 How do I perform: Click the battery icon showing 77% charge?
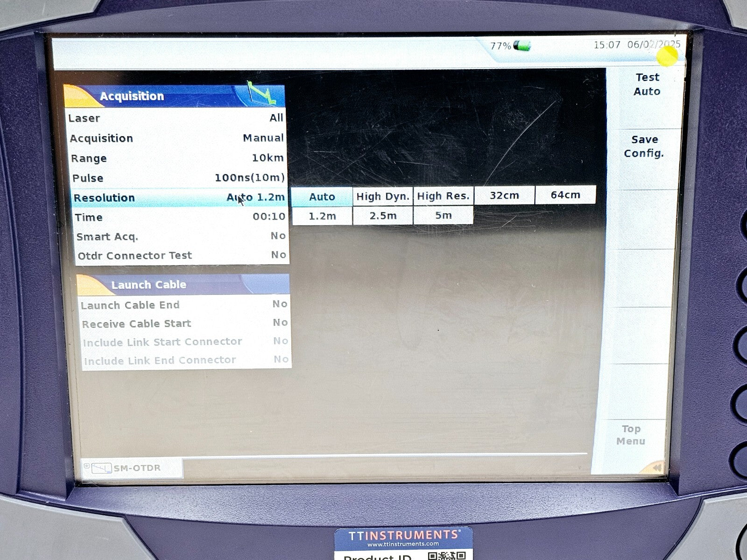pyautogui.click(x=522, y=46)
